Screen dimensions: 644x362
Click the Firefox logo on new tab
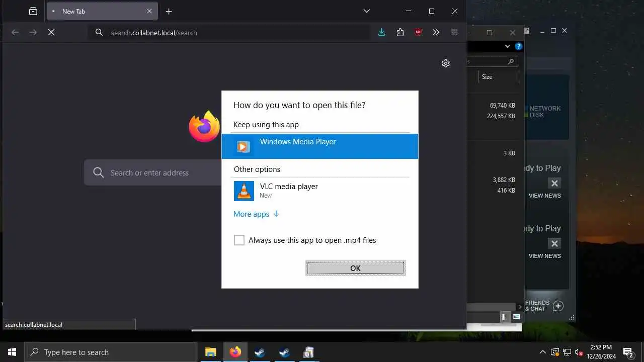(205, 126)
